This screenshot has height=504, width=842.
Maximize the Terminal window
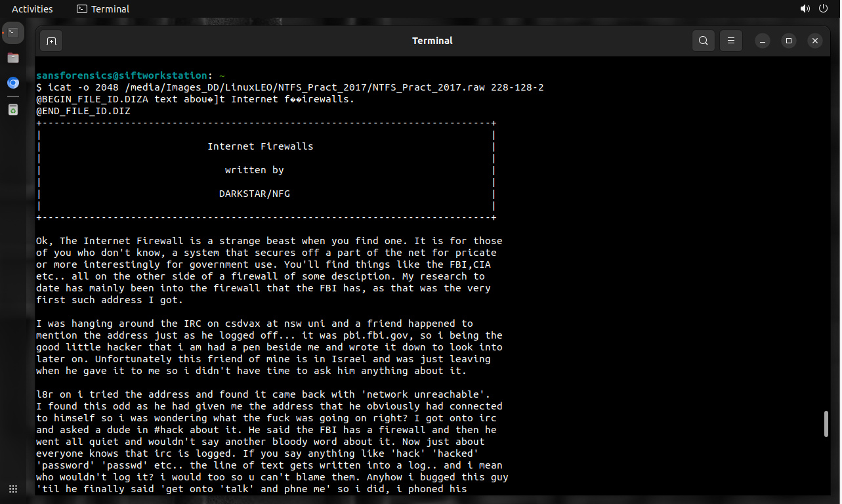[x=789, y=41]
